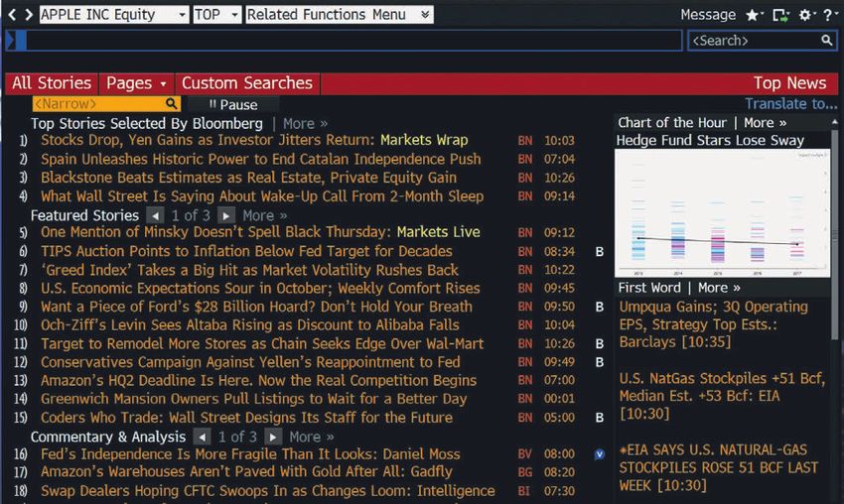Open 'U.S. Economic Expectations Sour' story
The height and width of the screenshot is (504, 844).
pyautogui.click(x=260, y=289)
